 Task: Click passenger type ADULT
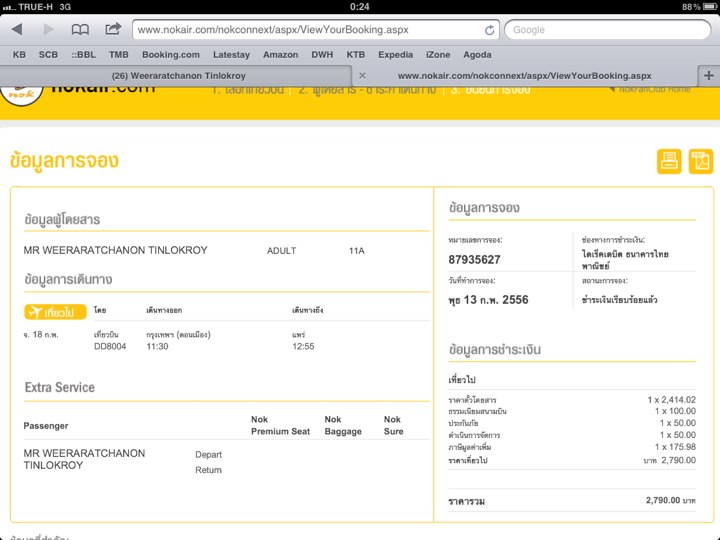coord(281,251)
